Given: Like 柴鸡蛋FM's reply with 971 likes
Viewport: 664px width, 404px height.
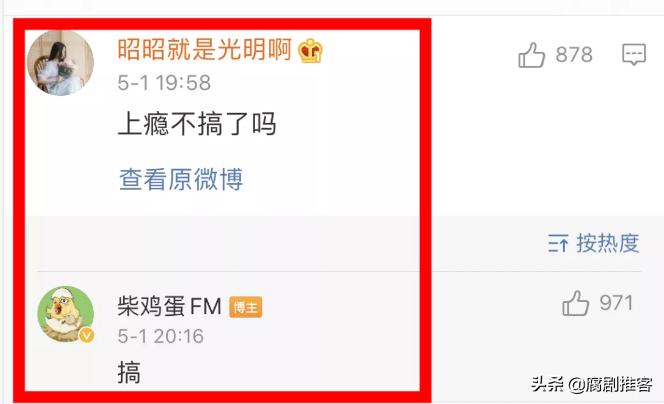Looking at the screenshot, I should click(575, 303).
